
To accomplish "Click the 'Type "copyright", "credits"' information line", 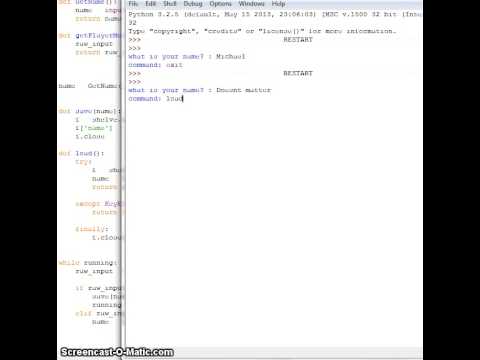I will 262,31.
